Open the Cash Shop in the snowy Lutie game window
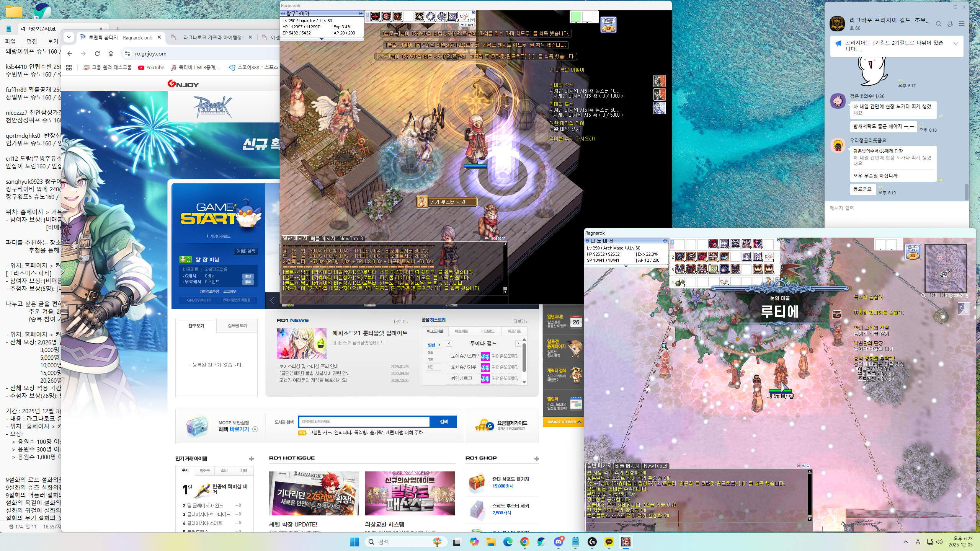Viewport: 980px width, 551px height. (x=912, y=252)
